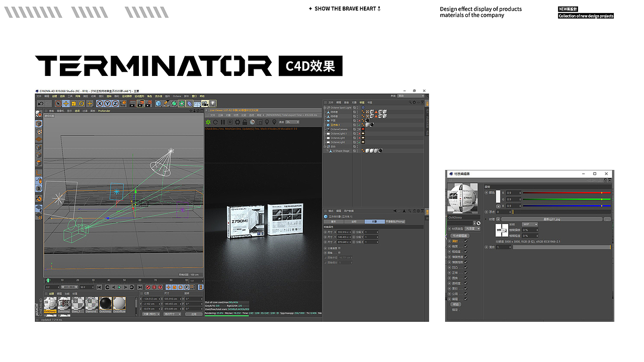The width and height of the screenshot is (644, 362).
Task: Activate the Move tool in the toolbar
Action: point(66,104)
